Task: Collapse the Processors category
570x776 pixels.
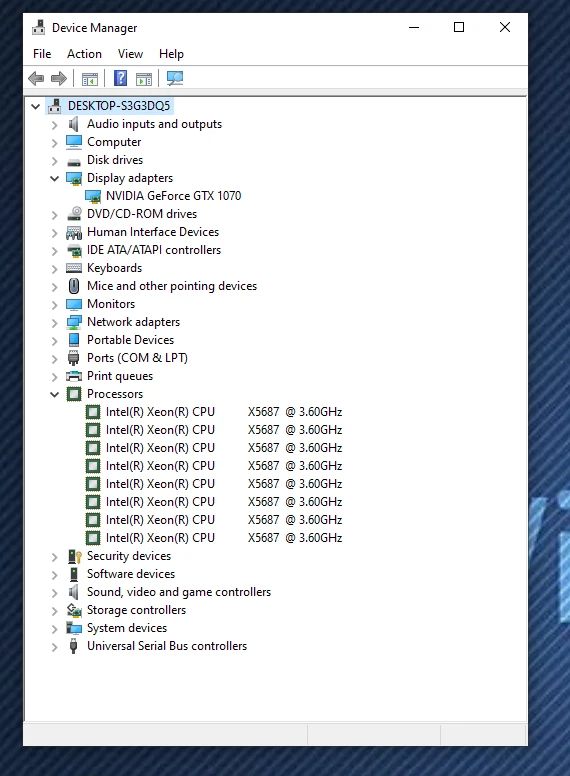Action: pos(54,394)
